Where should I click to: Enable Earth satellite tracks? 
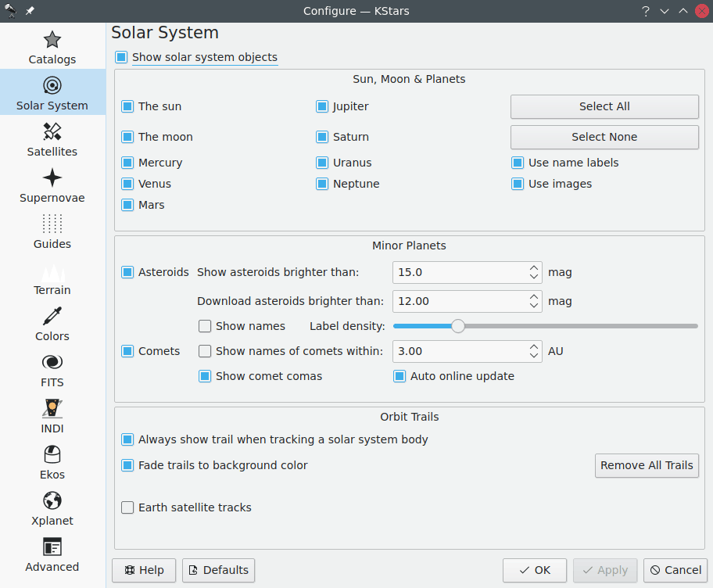pos(128,507)
